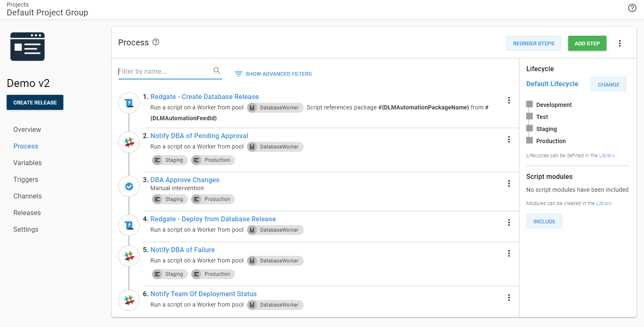Focus the Filter by name field
This screenshot has height=327, width=644.
165,72
